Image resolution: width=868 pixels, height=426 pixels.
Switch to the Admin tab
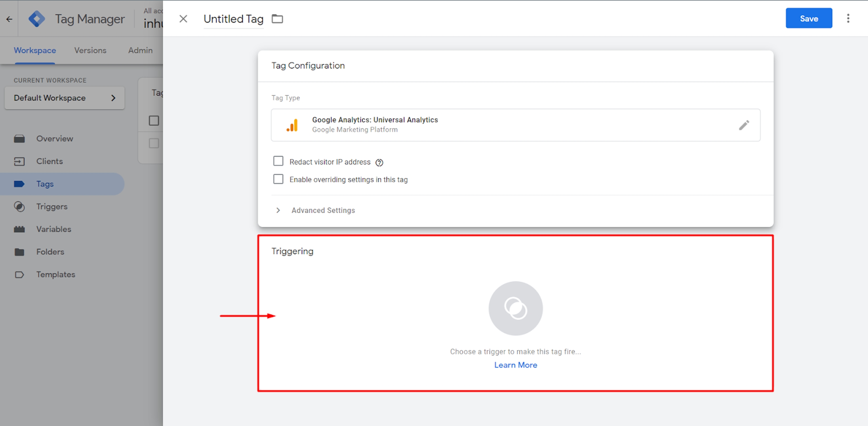[x=140, y=50]
